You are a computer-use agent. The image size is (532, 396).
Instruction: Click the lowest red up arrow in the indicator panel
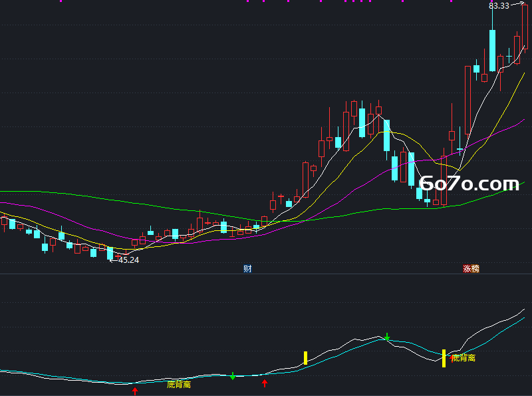point(135,391)
